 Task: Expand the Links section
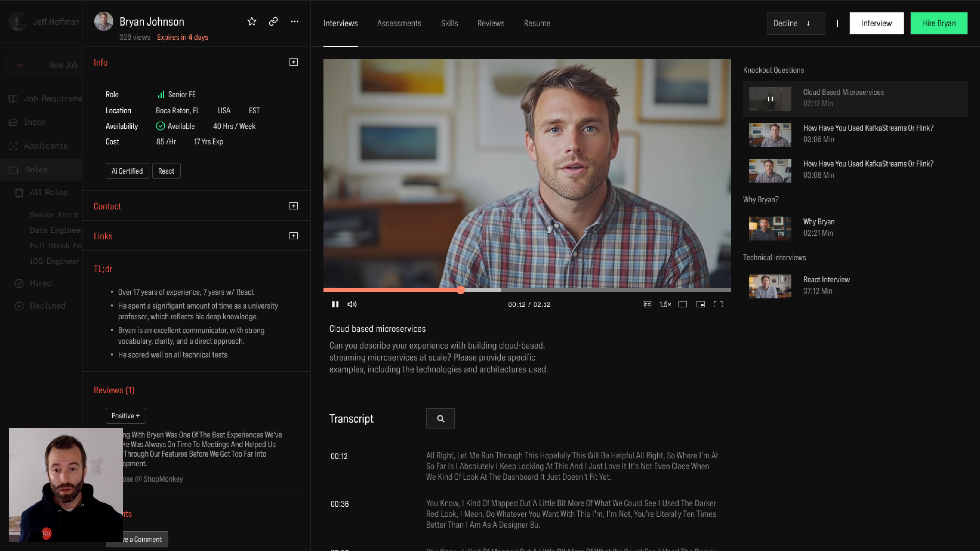(293, 236)
